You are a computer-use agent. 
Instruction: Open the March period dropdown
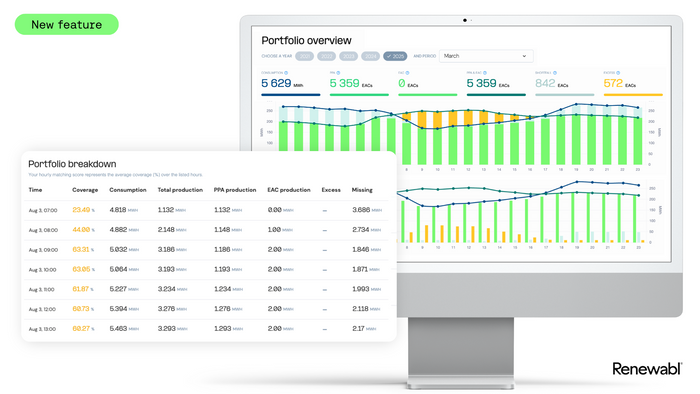[486, 56]
